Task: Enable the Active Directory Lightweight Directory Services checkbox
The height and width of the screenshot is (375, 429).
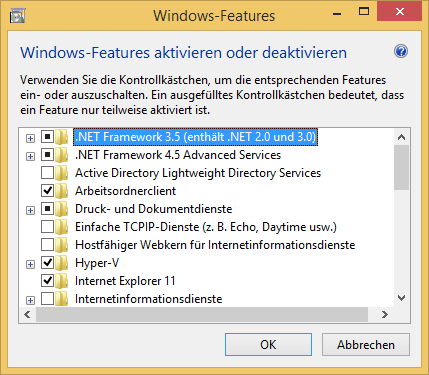Action: tap(47, 173)
